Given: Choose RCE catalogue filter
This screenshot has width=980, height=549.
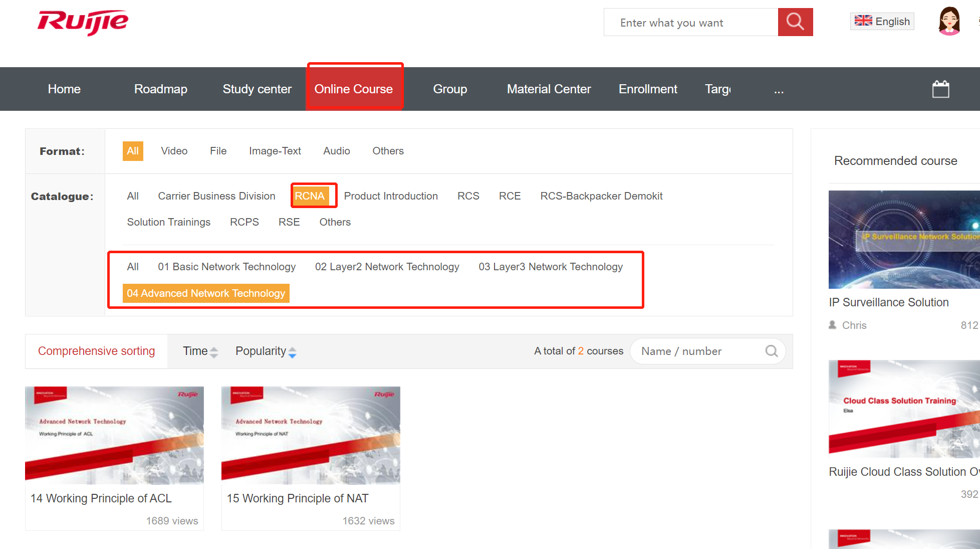Looking at the screenshot, I should (510, 196).
